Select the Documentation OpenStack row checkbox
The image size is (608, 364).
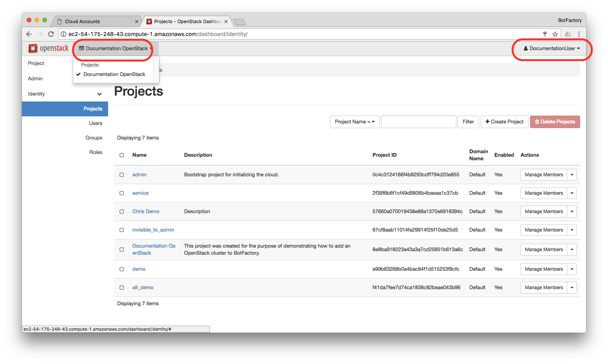(122, 250)
